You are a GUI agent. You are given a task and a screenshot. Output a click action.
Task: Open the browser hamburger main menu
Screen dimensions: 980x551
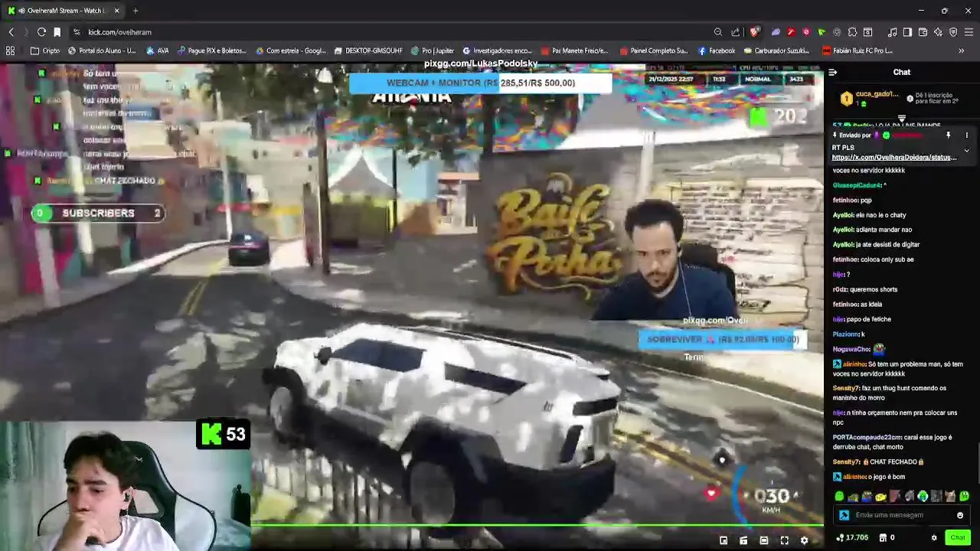click(969, 32)
